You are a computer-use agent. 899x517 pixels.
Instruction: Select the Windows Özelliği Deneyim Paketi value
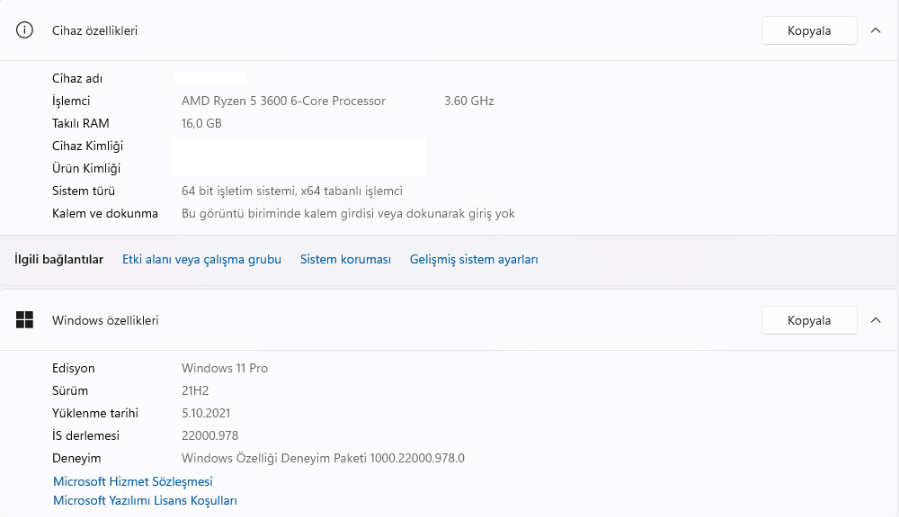pyautogui.click(x=323, y=458)
